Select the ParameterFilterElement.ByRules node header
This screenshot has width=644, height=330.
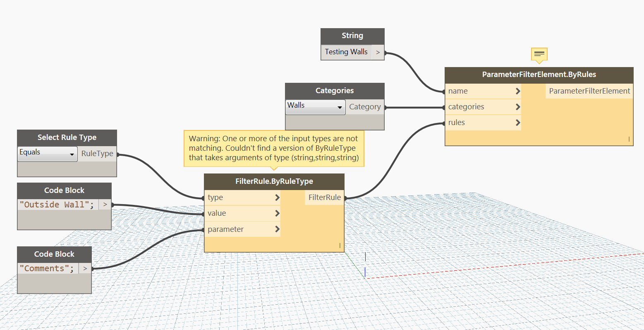pyautogui.click(x=539, y=75)
